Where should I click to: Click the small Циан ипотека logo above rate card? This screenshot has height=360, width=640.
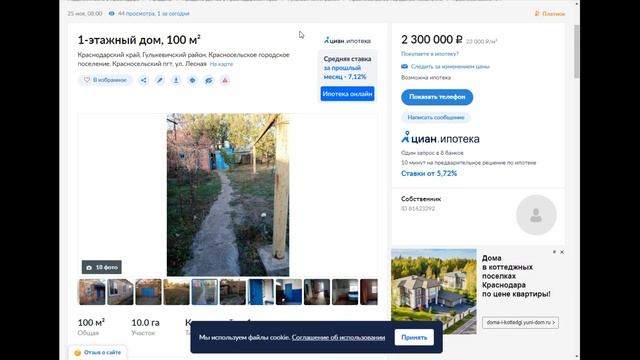(347, 40)
